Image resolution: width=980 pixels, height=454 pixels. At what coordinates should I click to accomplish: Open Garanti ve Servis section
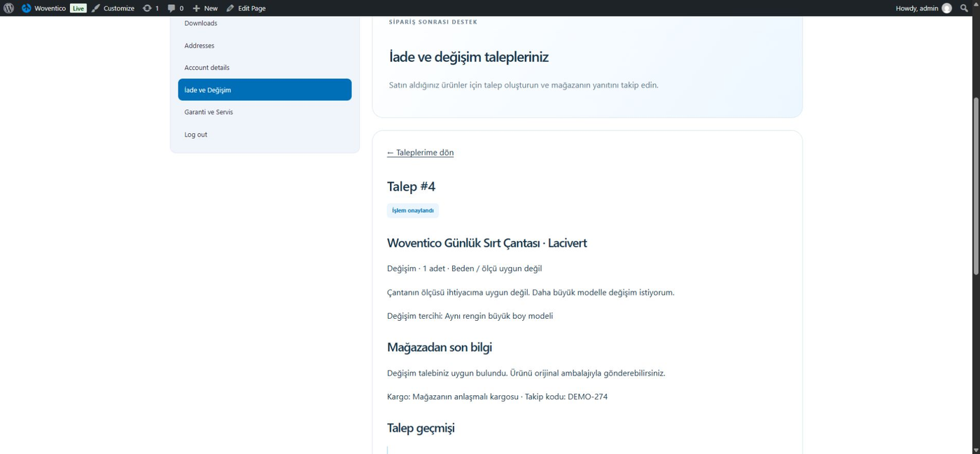209,112
